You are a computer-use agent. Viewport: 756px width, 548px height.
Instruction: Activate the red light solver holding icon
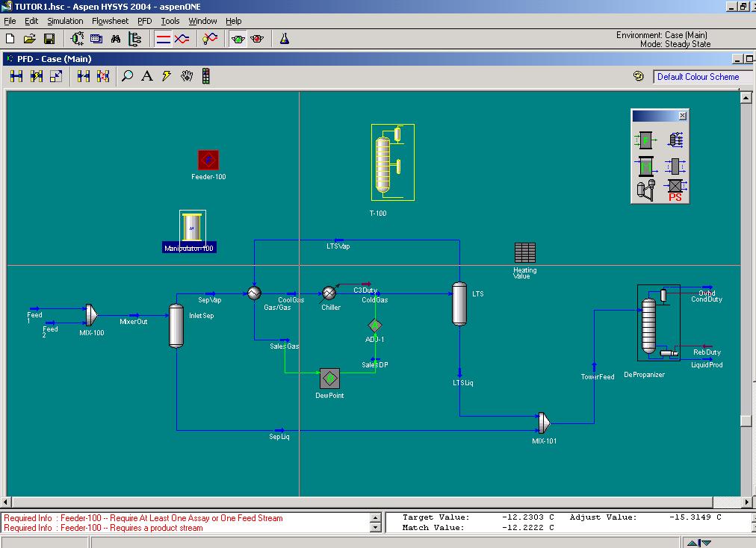tap(257, 39)
